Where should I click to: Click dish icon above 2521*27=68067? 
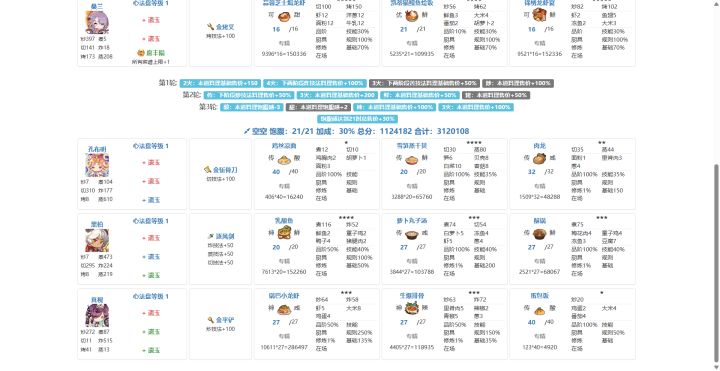[539, 234]
